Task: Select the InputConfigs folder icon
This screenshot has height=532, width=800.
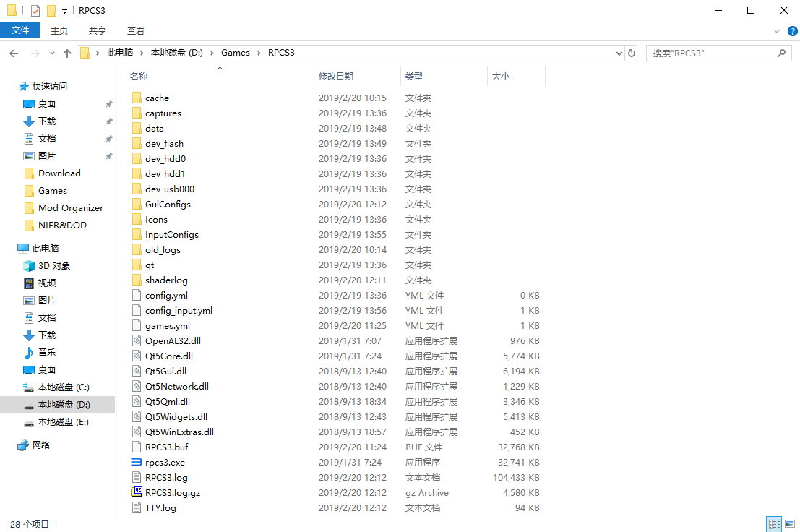Action: click(x=137, y=235)
